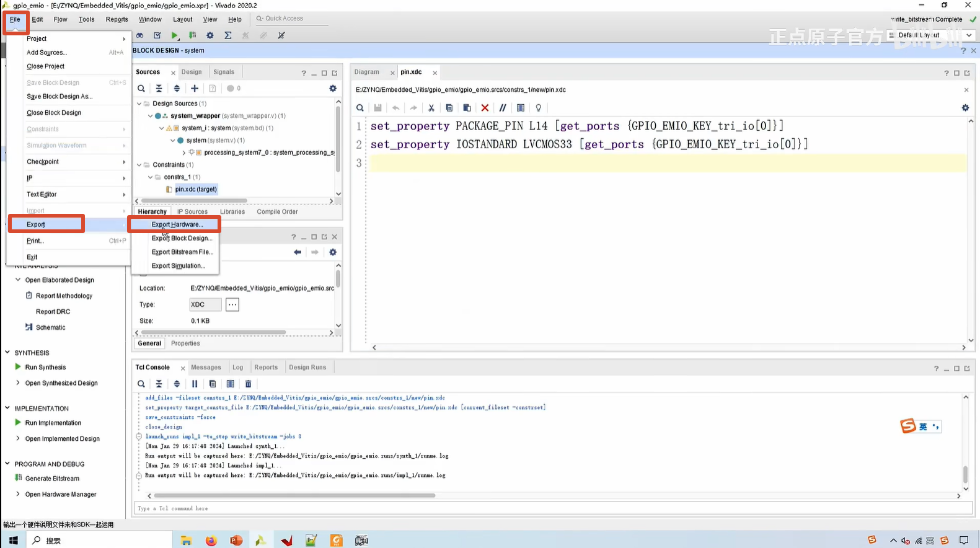This screenshot has height=548, width=980.
Task: Open the editor settings gear in pin.xdc
Action: coord(965,108)
